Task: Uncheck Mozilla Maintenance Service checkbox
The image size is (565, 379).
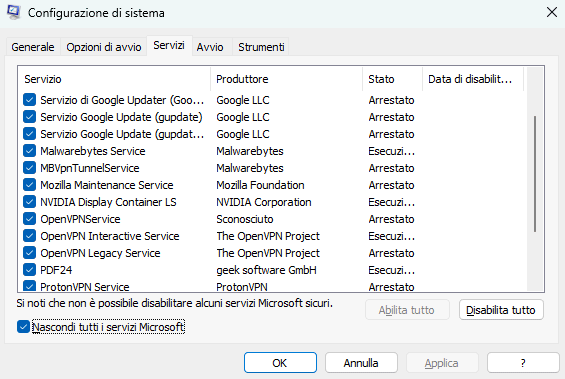Action: coord(30,185)
